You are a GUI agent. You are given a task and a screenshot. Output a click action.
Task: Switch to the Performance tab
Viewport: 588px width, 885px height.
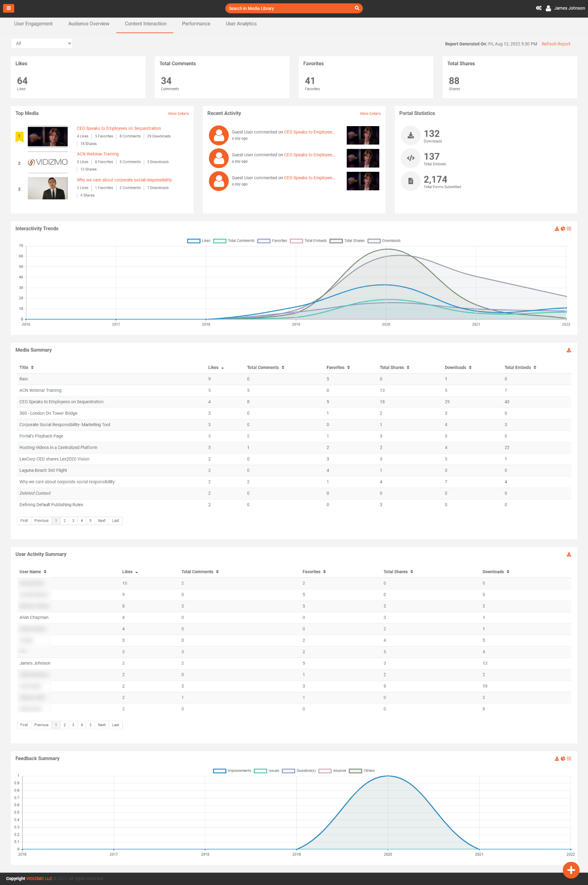pyautogui.click(x=196, y=24)
